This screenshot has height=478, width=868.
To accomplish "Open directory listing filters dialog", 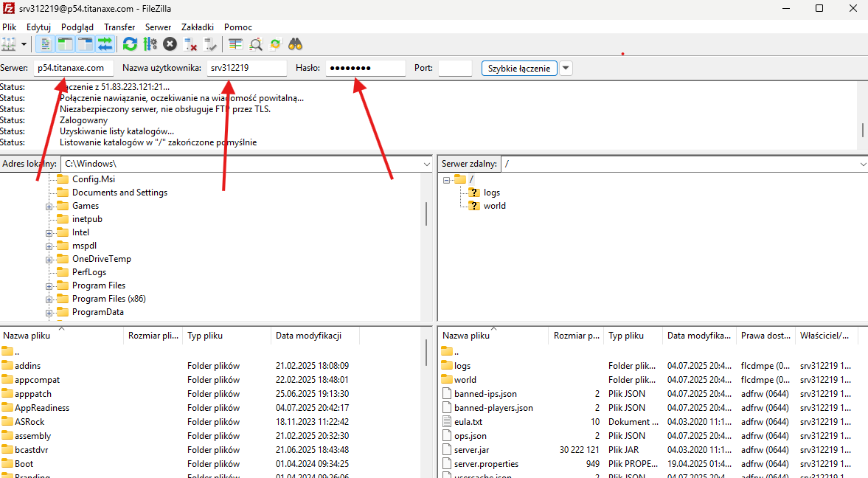I will coord(235,44).
